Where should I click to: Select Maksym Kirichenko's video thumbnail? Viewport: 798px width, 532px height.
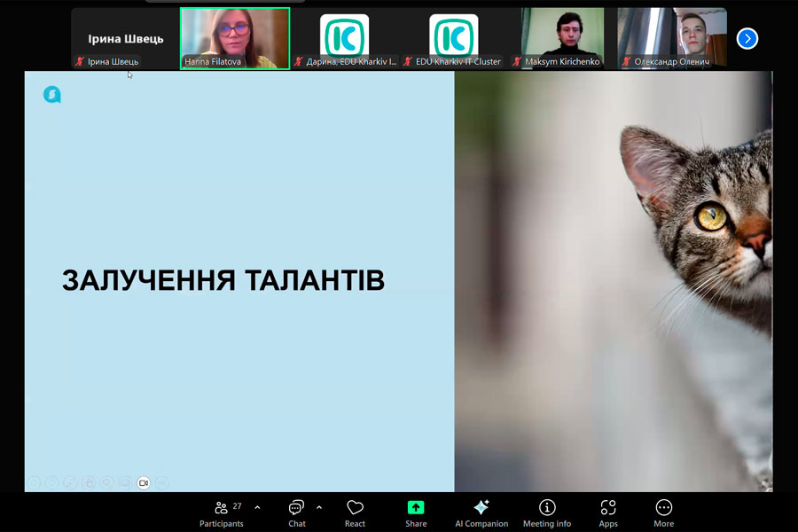(x=562, y=38)
